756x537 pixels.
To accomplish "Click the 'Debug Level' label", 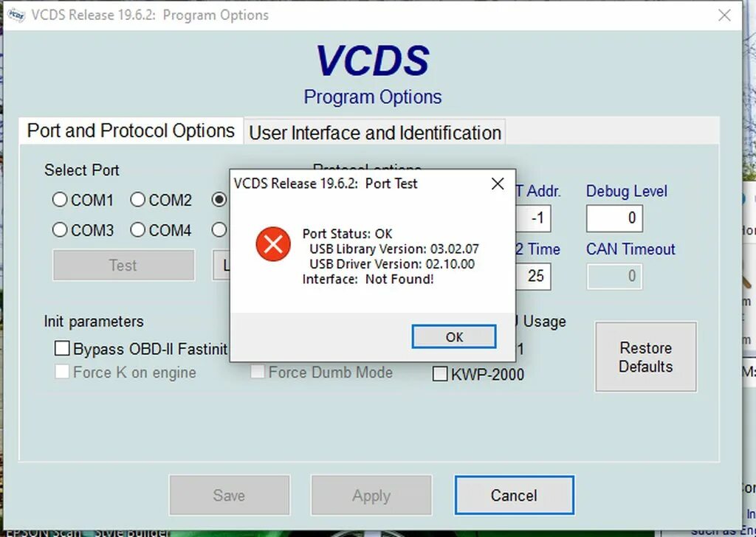I will (x=626, y=191).
